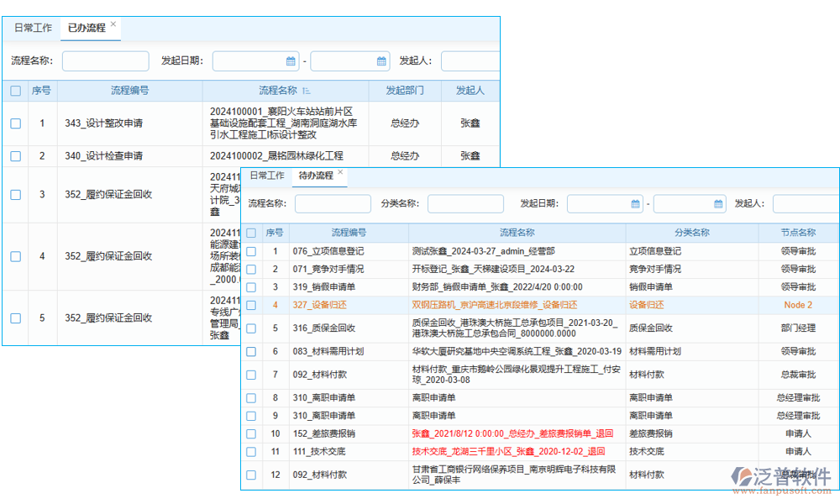This screenshot has height=504, width=840.
Task: Close the 待办流程 tab
Action: pos(340,173)
